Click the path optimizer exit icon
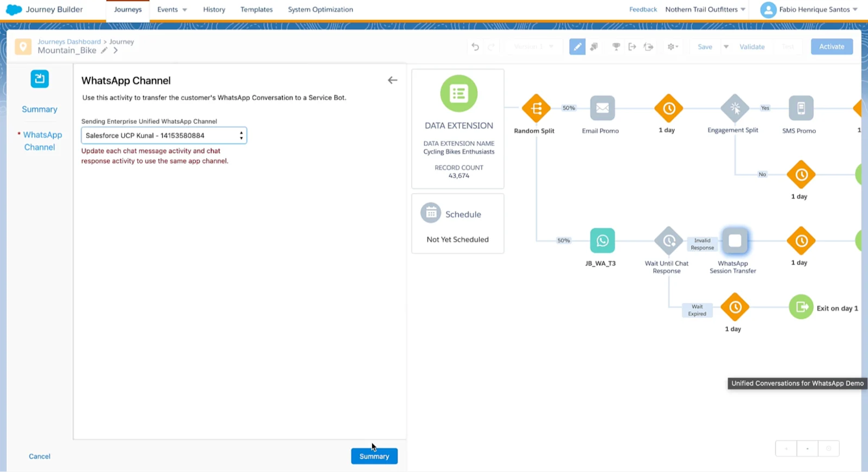Viewport: 868px width, 472px height. pos(648,47)
